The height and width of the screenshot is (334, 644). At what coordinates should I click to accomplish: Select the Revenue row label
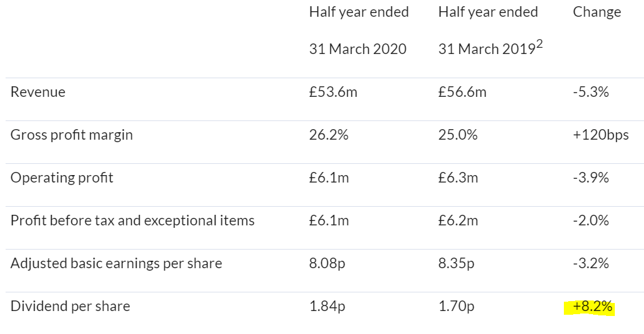point(38,92)
